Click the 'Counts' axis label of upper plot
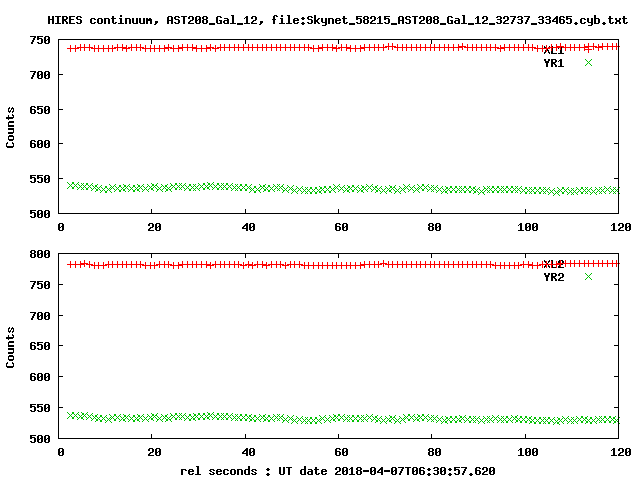Image resolution: width=640 pixels, height=480 pixels. click(x=10, y=127)
